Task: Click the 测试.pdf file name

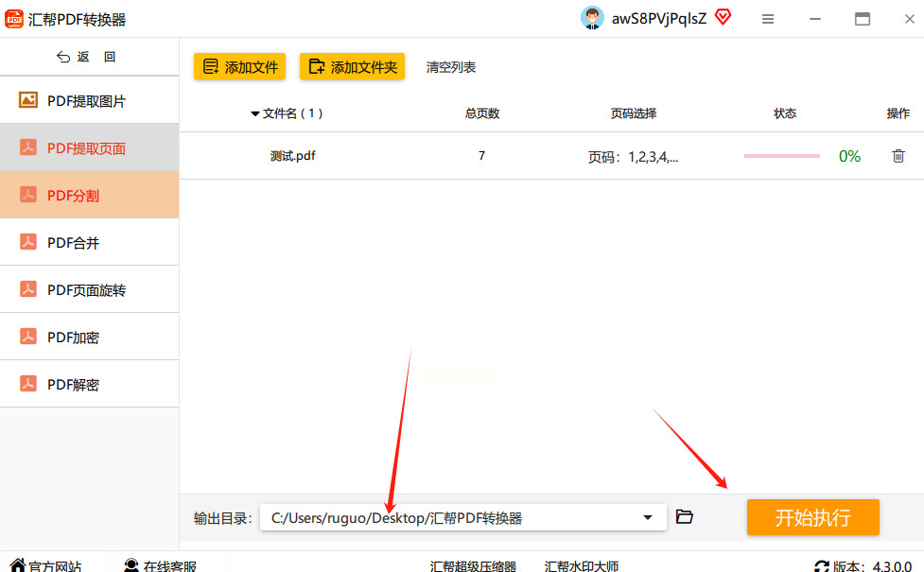Action: 293,156
